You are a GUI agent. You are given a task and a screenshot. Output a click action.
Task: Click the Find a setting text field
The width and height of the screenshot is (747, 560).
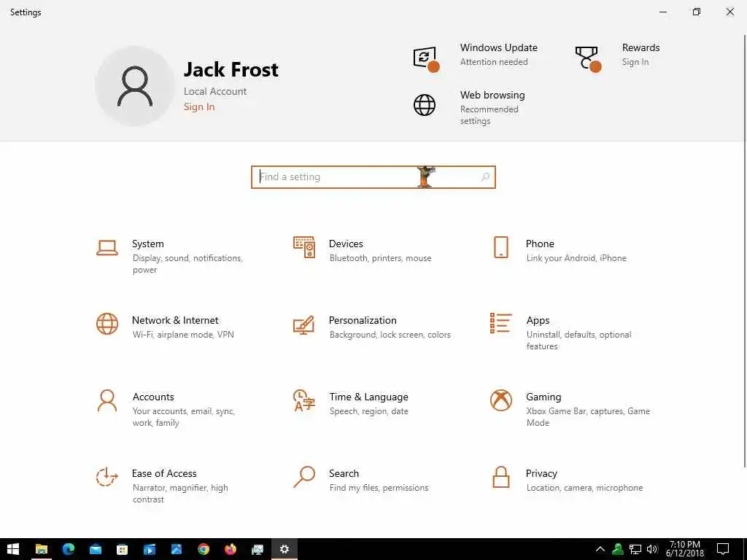click(x=373, y=177)
